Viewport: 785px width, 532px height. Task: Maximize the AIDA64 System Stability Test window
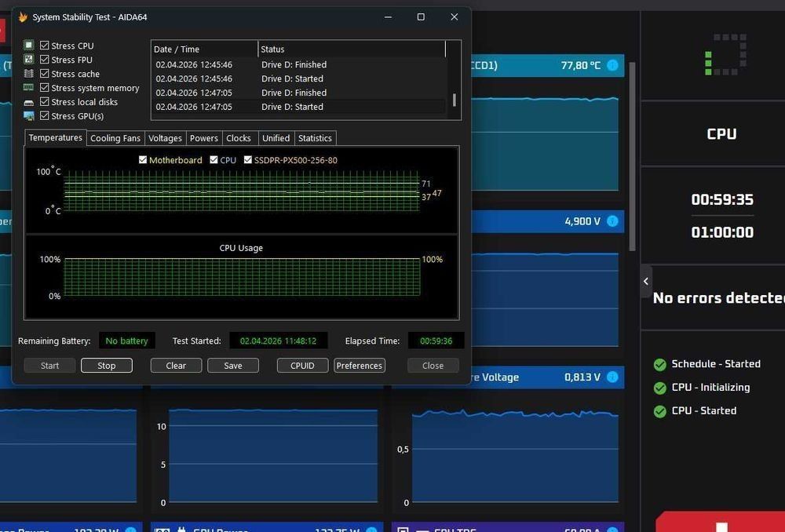click(421, 17)
